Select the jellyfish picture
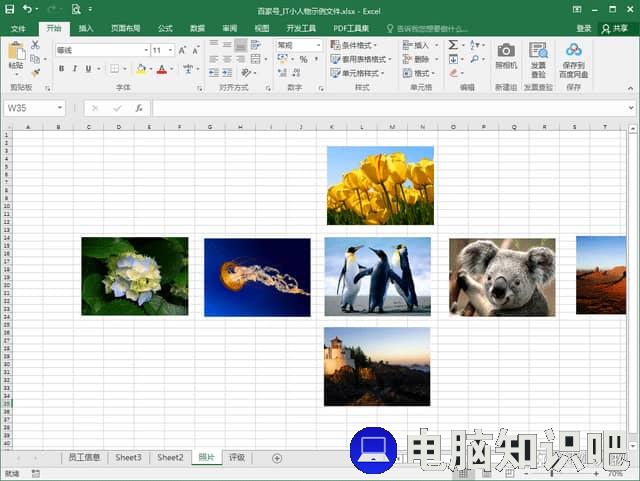 point(257,277)
